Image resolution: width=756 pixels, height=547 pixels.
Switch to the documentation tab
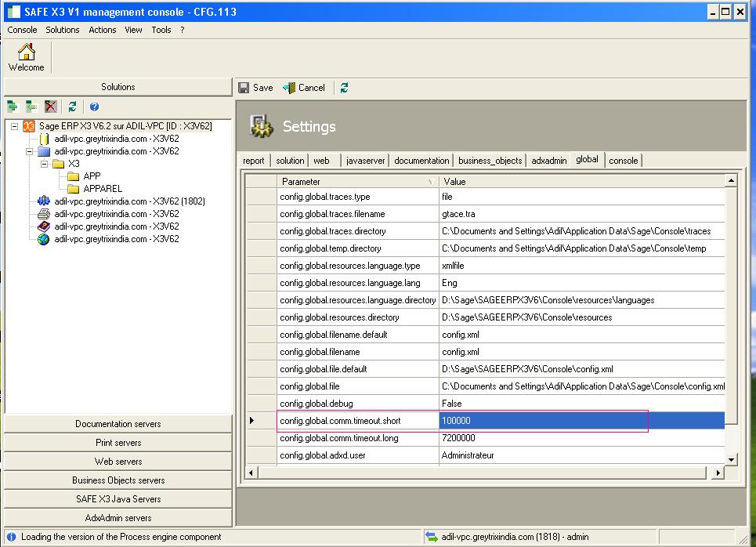pyautogui.click(x=421, y=161)
